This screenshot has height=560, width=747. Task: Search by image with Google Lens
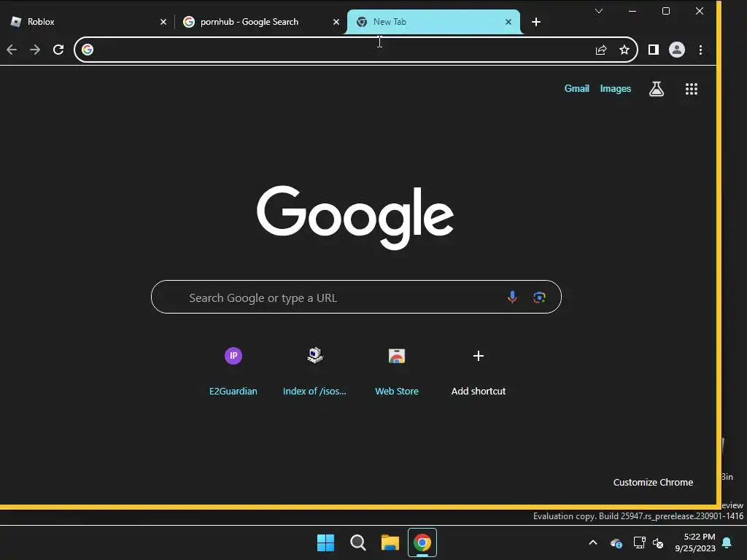pyautogui.click(x=539, y=297)
